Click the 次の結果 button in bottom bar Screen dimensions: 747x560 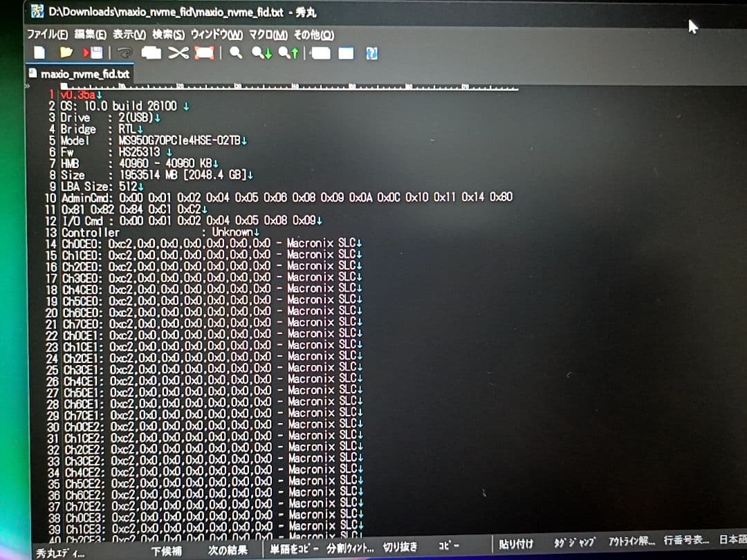pos(228,550)
